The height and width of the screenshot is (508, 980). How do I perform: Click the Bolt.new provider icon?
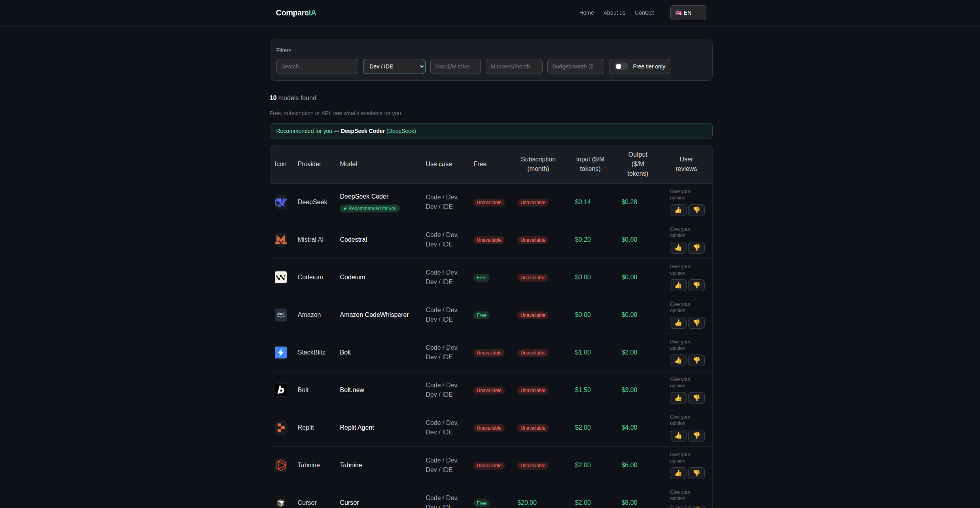point(281,390)
